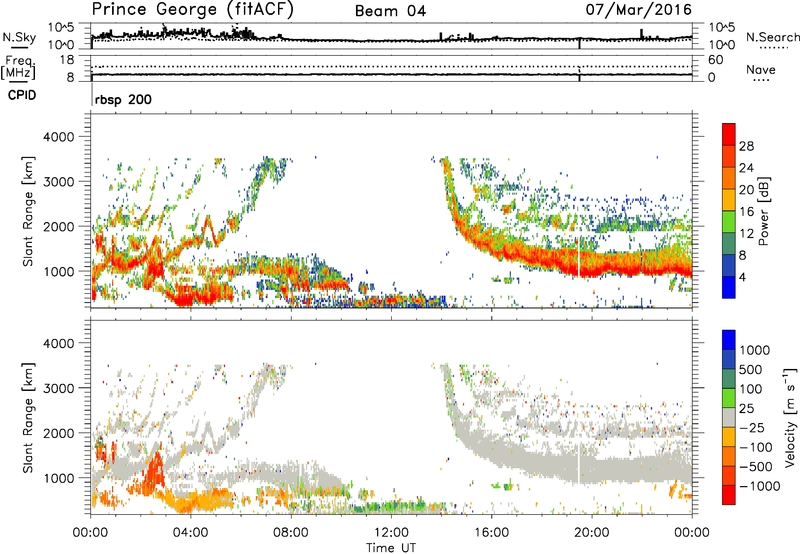Viewport: 800px width, 554px height.
Task: Select the '04:00' time tick label
Action: [x=190, y=533]
